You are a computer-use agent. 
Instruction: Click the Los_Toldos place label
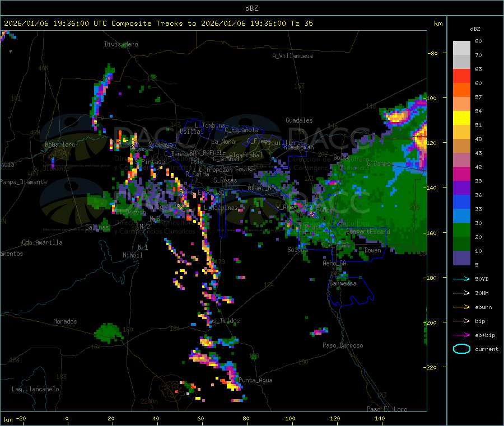point(223,321)
